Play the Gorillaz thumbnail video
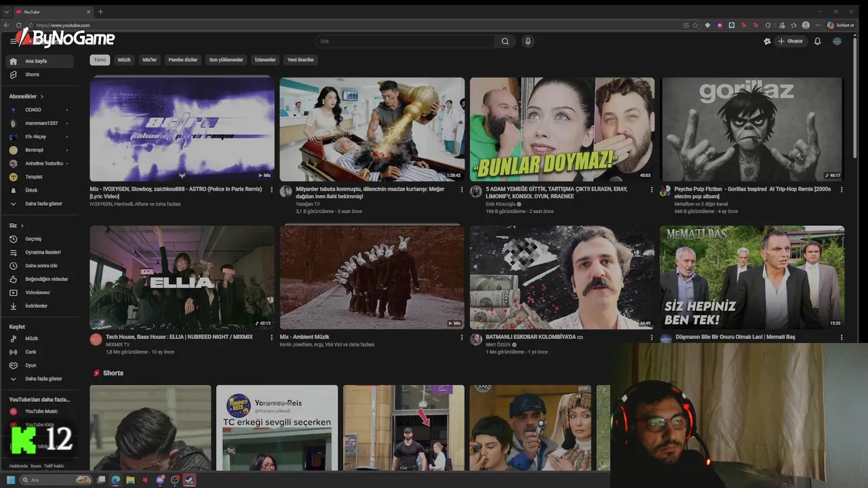 click(752, 129)
